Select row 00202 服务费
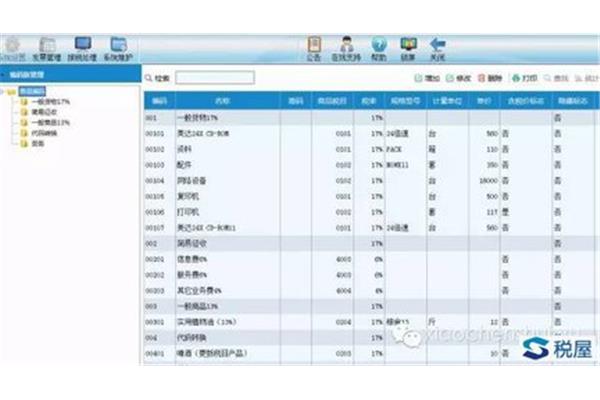The width and height of the screenshot is (600, 400). point(370,275)
